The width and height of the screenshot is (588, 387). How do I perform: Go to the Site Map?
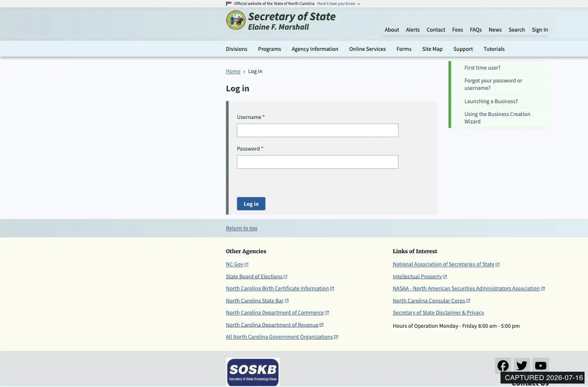point(432,49)
